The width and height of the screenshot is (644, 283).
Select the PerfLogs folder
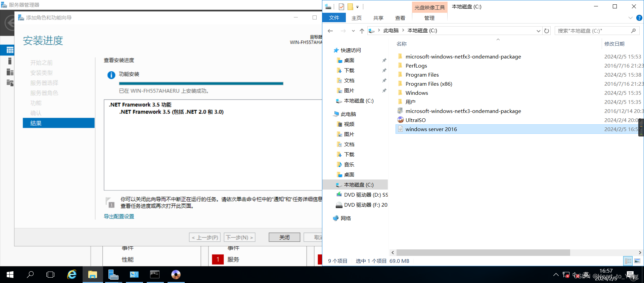[416, 66]
